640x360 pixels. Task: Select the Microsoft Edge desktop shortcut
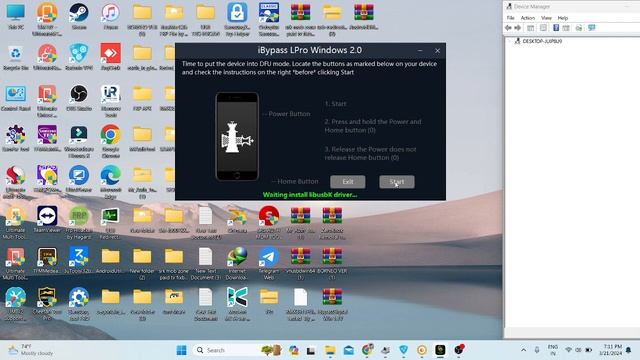click(110, 182)
